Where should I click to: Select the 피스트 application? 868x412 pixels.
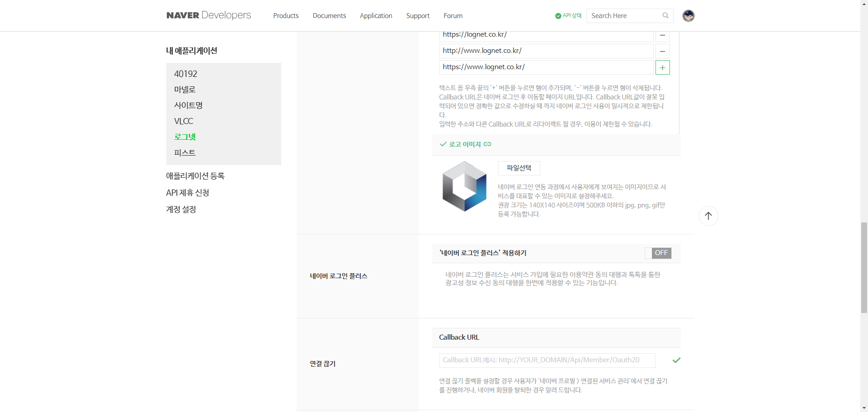(x=185, y=153)
